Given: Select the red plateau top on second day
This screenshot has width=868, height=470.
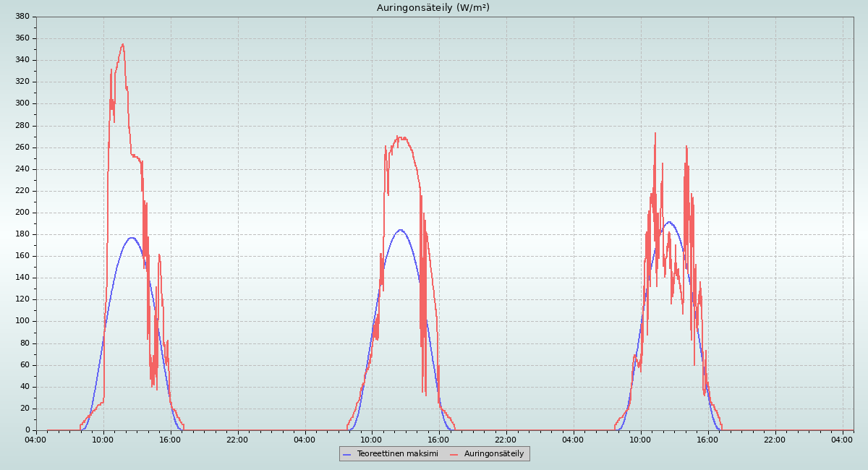Looking at the screenshot, I should 400,137.
